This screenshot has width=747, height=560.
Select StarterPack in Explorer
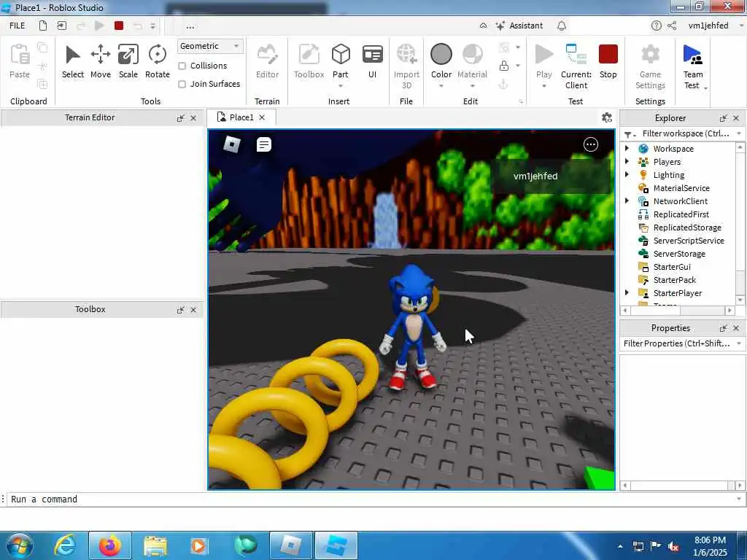coord(675,280)
